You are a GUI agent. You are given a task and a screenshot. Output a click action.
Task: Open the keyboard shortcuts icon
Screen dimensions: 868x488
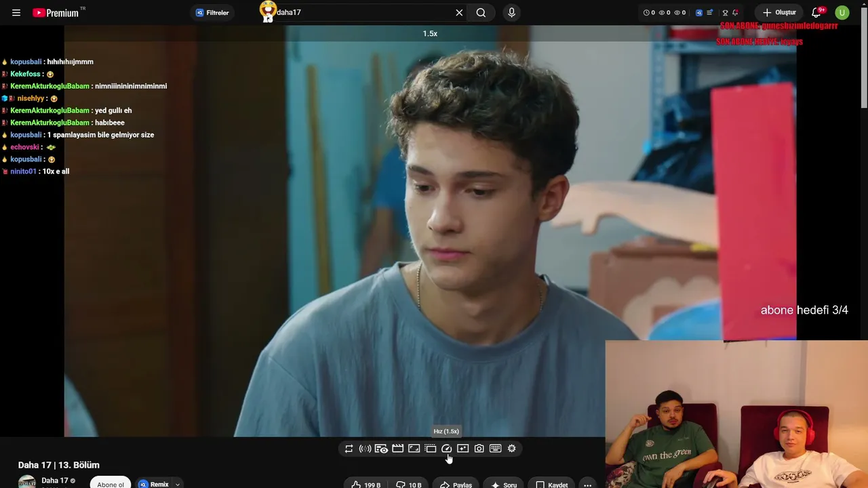(495, 449)
